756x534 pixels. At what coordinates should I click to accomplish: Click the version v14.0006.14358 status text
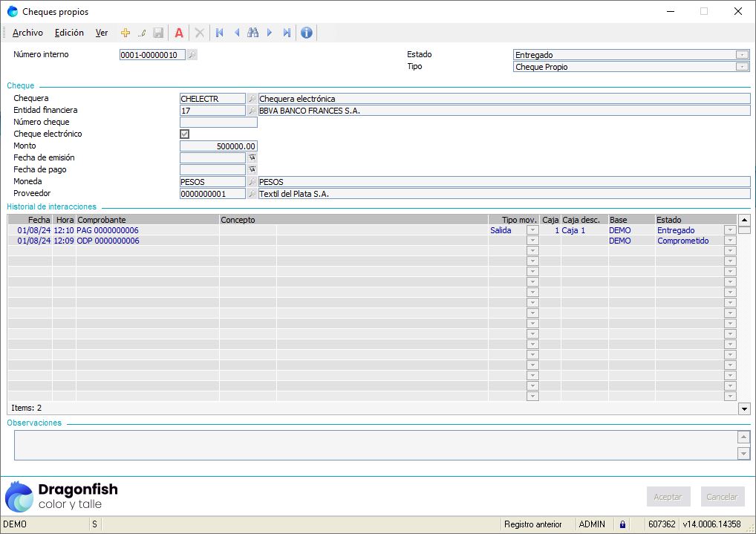(x=711, y=524)
